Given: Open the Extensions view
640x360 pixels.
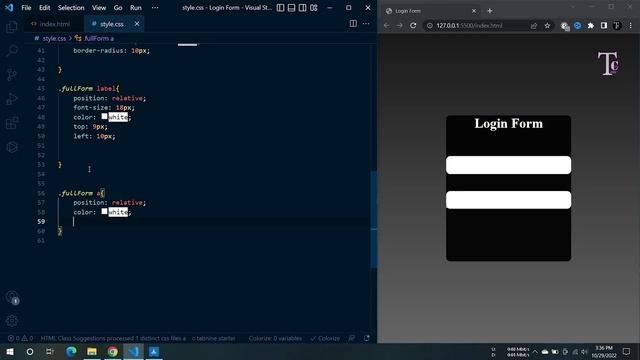Looking at the screenshot, I should tap(12, 123).
